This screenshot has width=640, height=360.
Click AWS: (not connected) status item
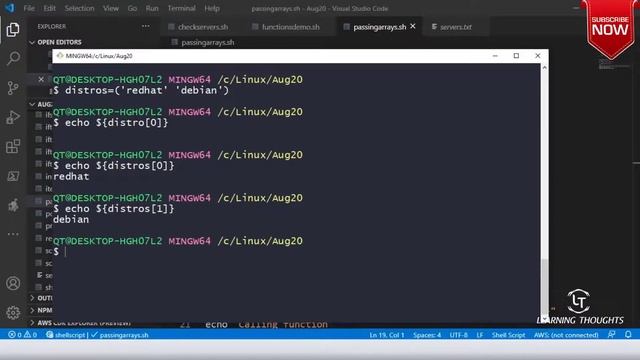point(566,335)
